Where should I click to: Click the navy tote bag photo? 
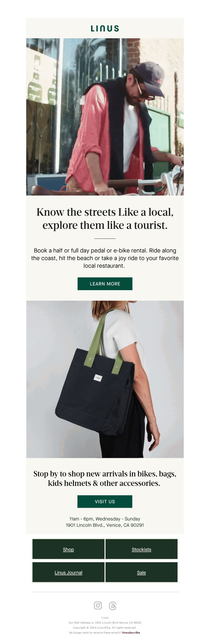click(105, 379)
